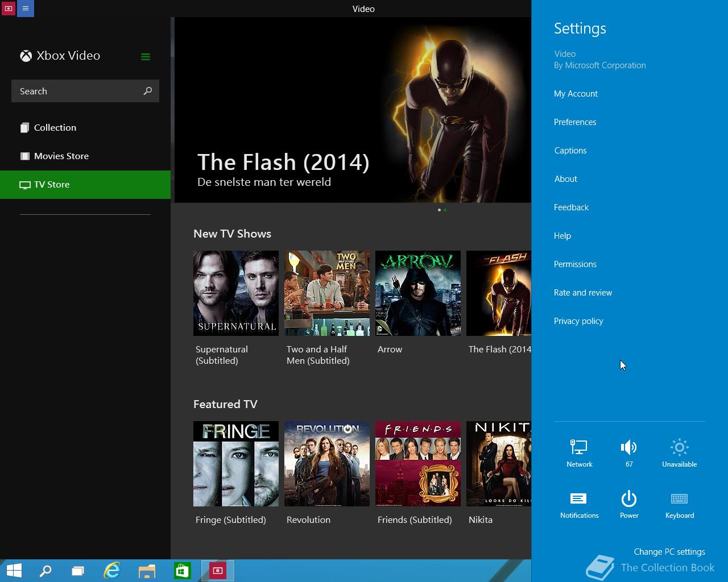
Task: Open Help in Settings pane
Action: tap(562, 236)
